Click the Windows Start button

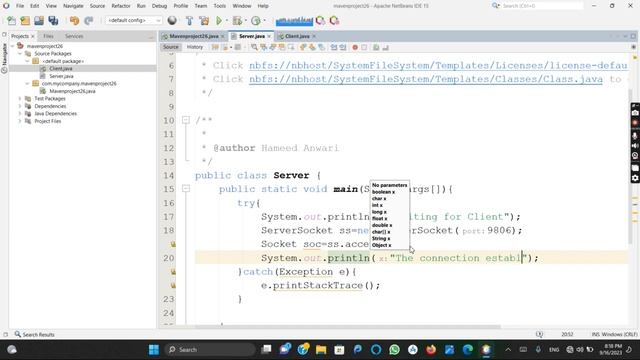click(153, 350)
